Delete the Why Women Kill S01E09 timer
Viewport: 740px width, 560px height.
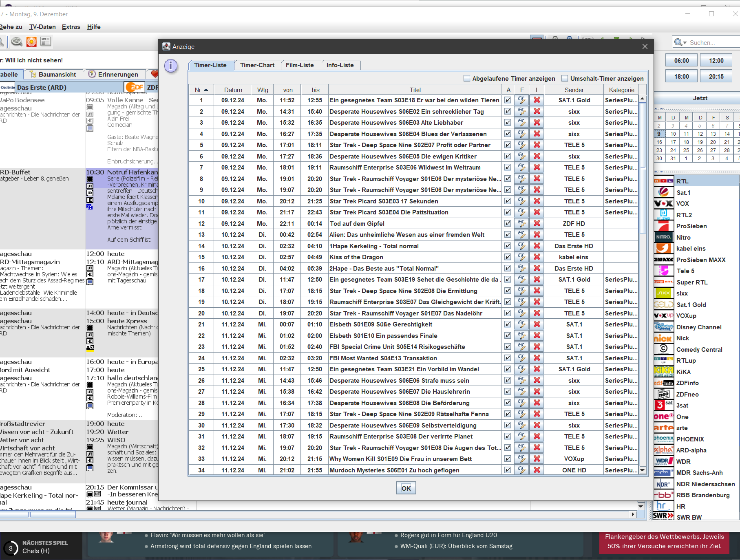coord(537,459)
